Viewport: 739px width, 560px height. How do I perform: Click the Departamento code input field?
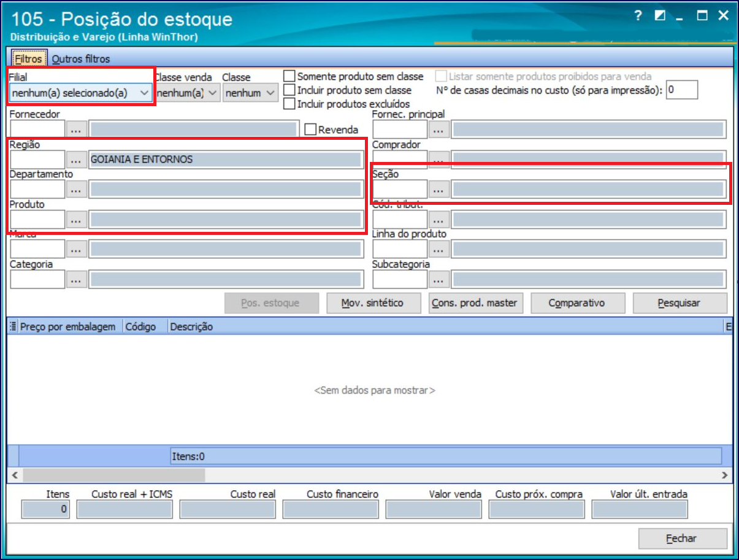37,190
